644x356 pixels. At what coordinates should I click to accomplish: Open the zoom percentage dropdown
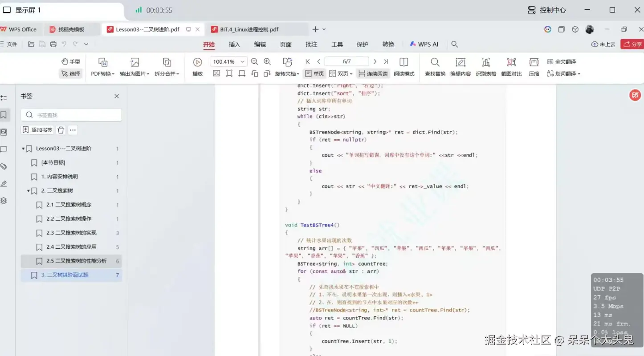tap(243, 62)
